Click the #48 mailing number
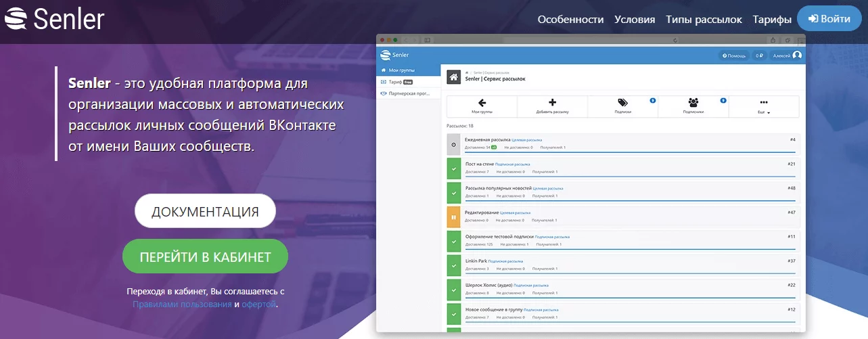 792,187
